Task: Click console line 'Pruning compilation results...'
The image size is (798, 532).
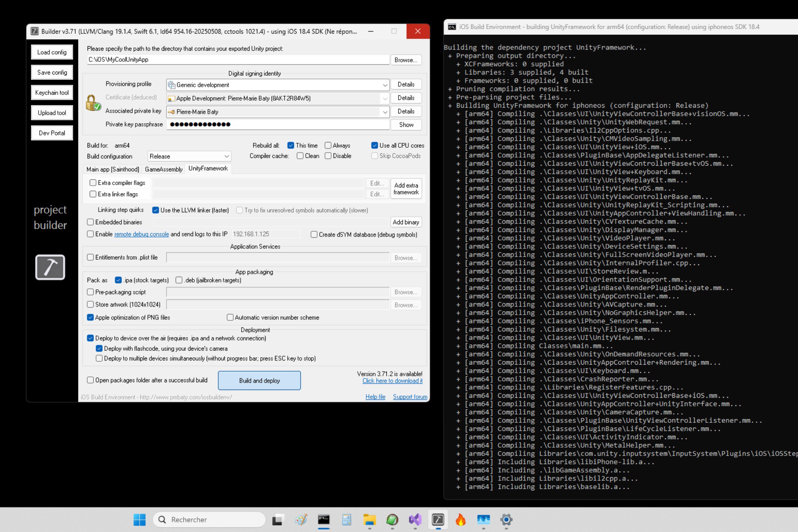Action: (x=518, y=89)
